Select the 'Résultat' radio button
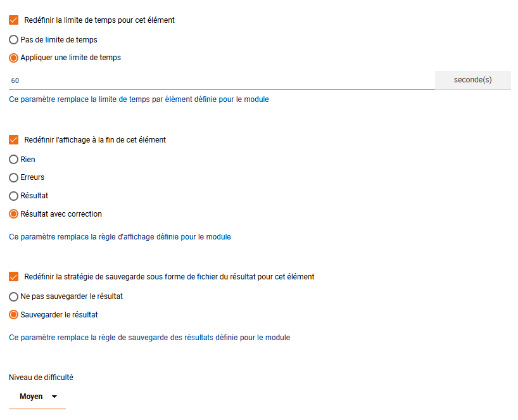The image size is (518, 420). (x=14, y=196)
